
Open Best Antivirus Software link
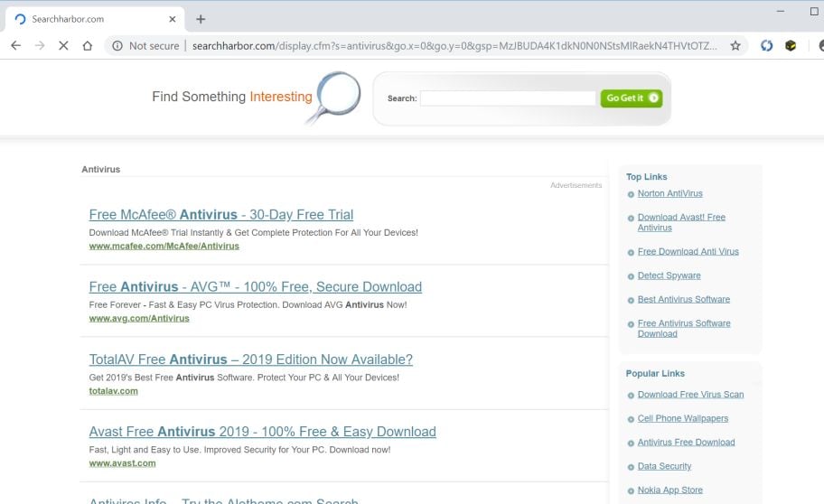pos(684,299)
